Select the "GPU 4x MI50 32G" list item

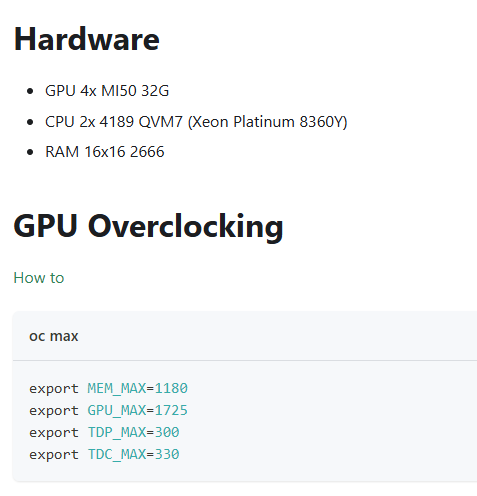(x=107, y=91)
